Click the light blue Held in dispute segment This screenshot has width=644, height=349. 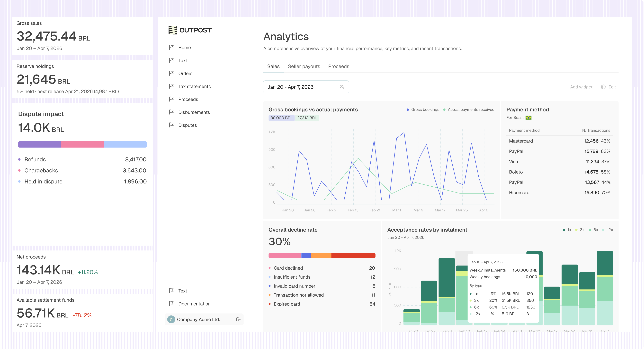tap(125, 144)
